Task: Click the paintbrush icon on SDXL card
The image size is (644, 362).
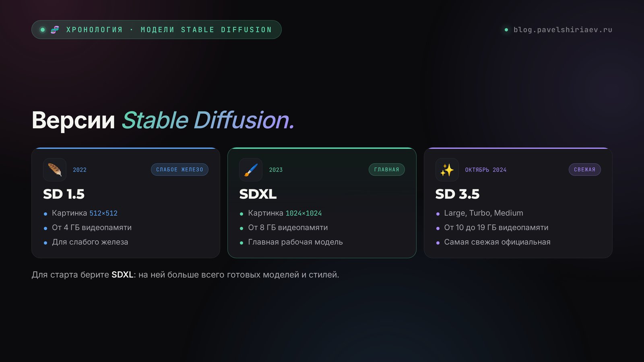Action: tap(251, 170)
